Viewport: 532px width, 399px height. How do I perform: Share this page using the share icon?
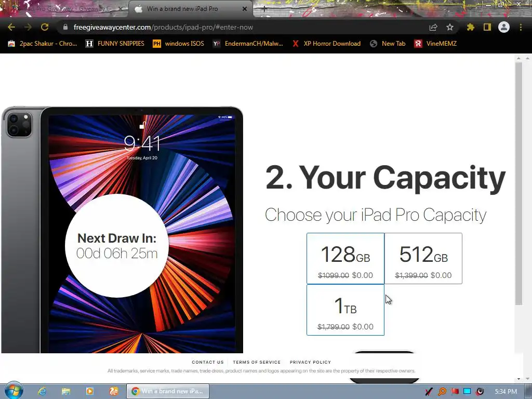pos(433,27)
